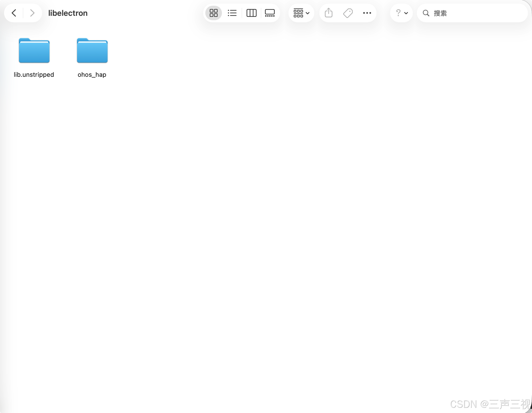Click the ohos_hap folder name label
This screenshot has width=532, height=413.
pos(92,75)
